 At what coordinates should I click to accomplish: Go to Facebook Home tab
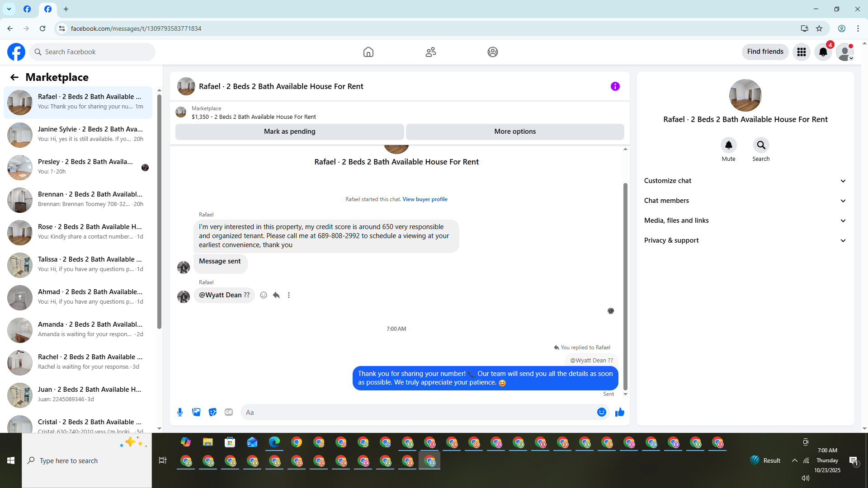(368, 52)
